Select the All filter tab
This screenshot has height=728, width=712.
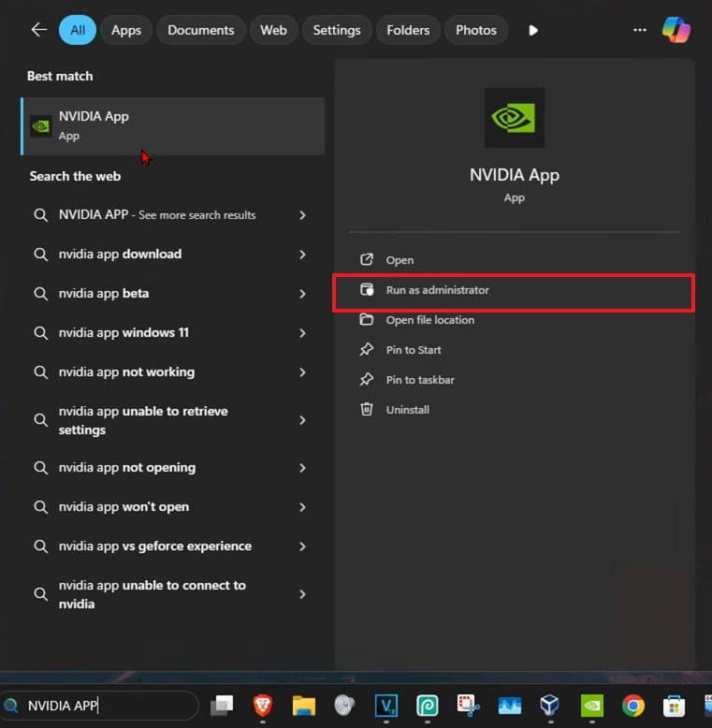point(78,30)
